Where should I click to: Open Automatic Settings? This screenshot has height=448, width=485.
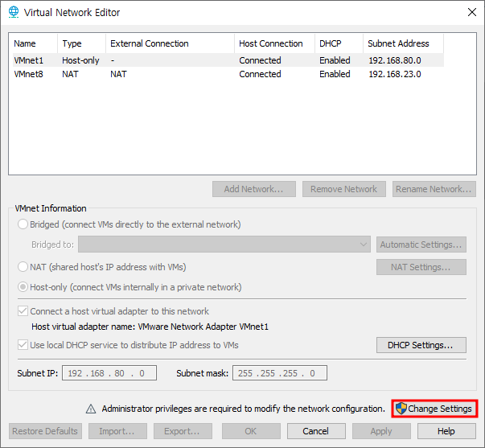click(x=421, y=245)
